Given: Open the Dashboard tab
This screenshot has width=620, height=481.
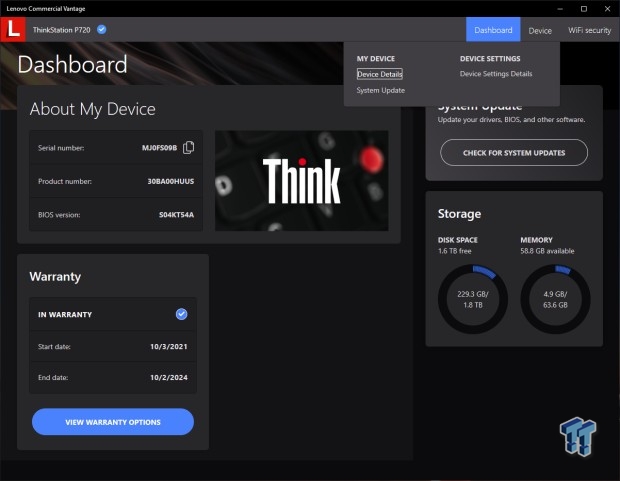Looking at the screenshot, I should pyautogui.click(x=493, y=30).
